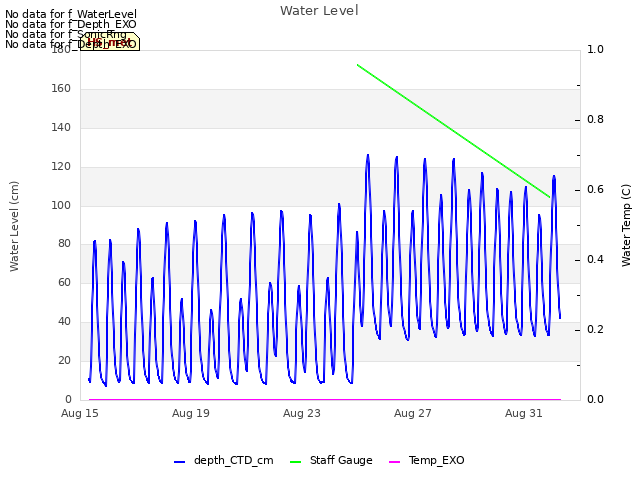Click the 1.0 right-axis tick label
This screenshot has width=640, height=480.
(x=595, y=49)
